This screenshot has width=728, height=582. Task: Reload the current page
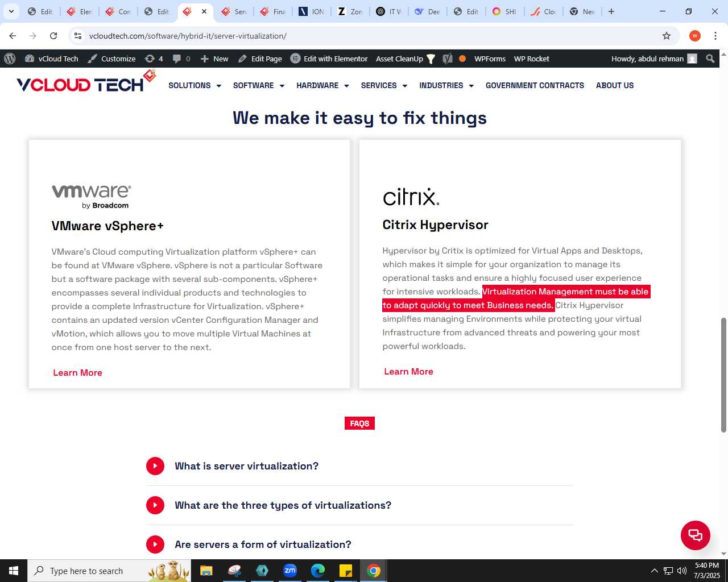pyautogui.click(x=53, y=36)
